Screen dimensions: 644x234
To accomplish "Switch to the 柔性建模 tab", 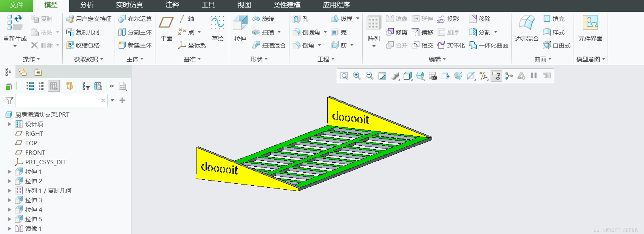I will (287, 5).
